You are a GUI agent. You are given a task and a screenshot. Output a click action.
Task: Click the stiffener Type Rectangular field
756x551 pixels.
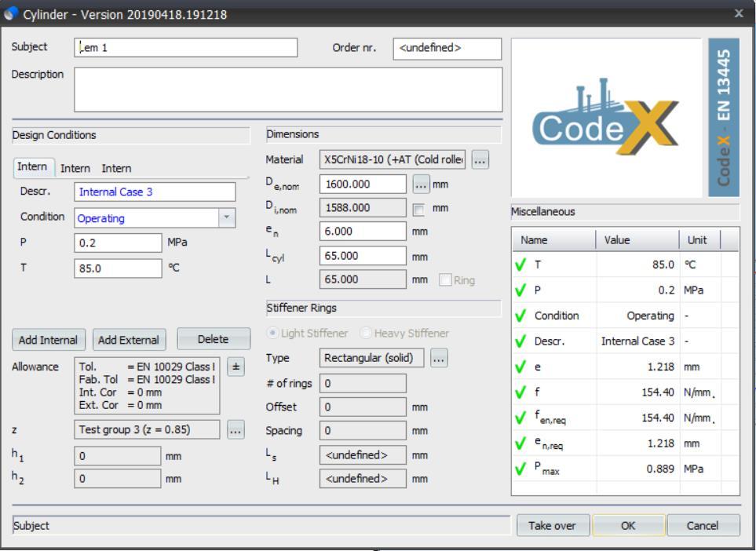(372, 358)
